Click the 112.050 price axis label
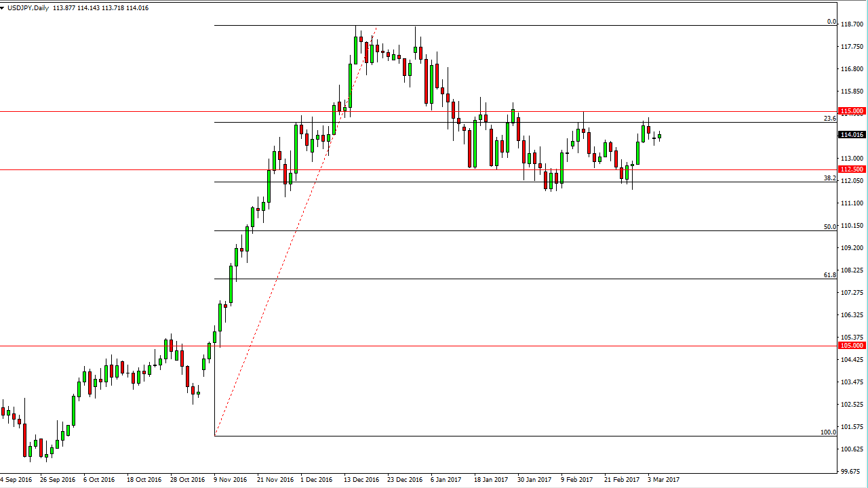 click(851, 181)
